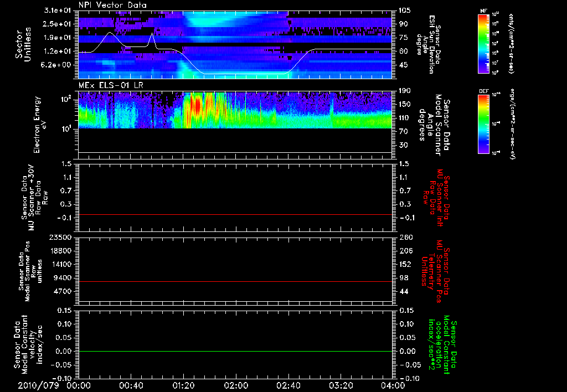The width and height of the screenshot is (567, 392).
Task: Click the '1.9e+01' sector axis value
Action: coord(58,38)
